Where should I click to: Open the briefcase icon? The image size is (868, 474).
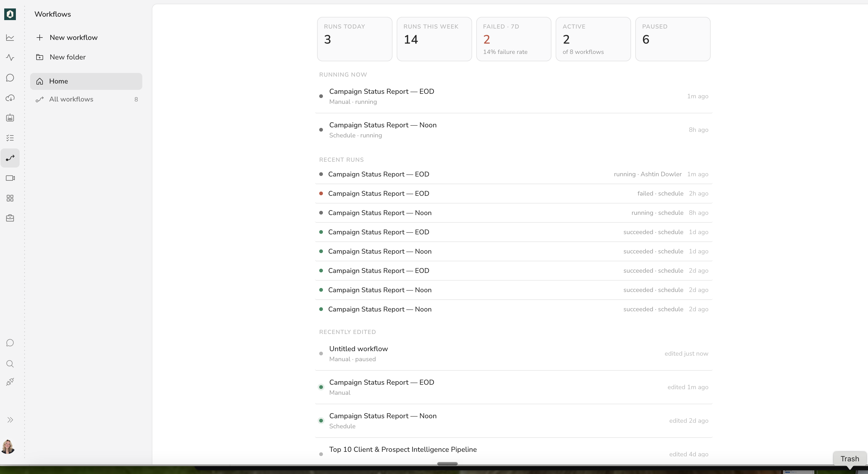10,218
